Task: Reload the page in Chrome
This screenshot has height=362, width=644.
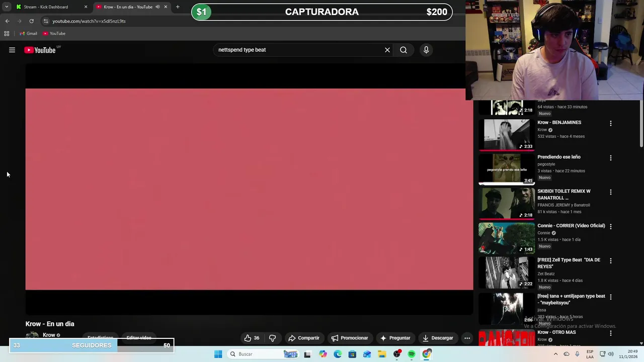Action: point(31,21)
